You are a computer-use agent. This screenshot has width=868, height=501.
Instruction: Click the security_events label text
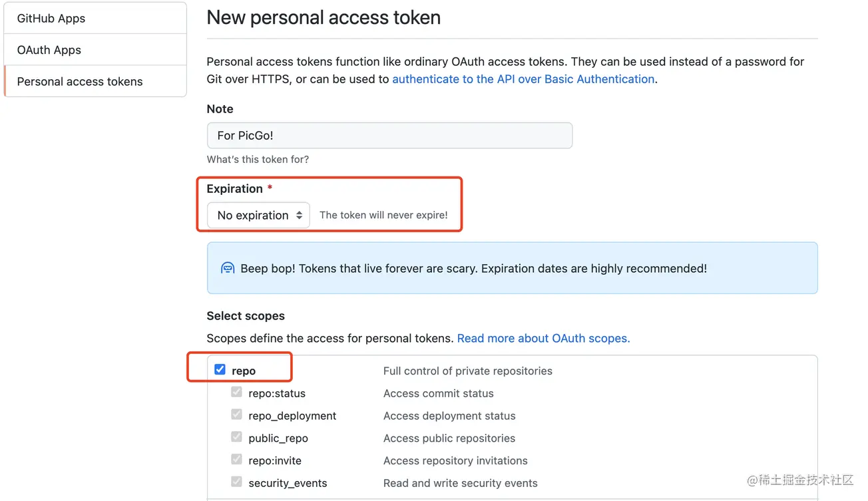coord(288,483)
